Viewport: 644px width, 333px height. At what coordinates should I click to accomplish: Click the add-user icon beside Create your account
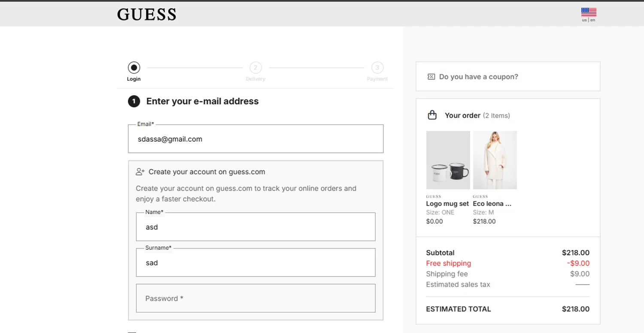pyautogui.click(x=140, y=172)
